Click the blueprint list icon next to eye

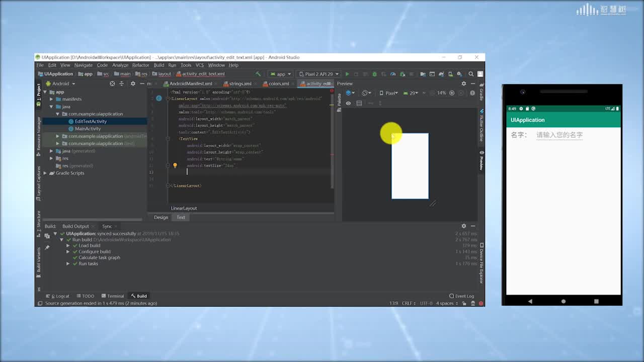point(359,103)
